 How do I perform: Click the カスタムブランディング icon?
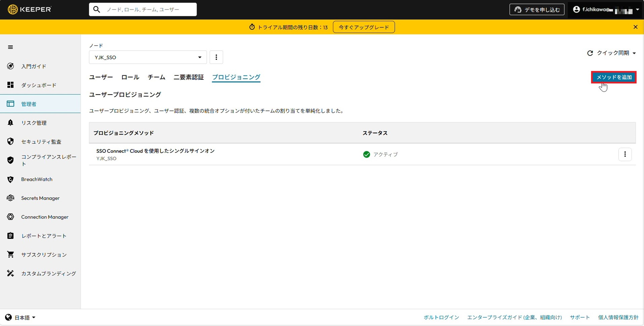click(x=10, y=274)
